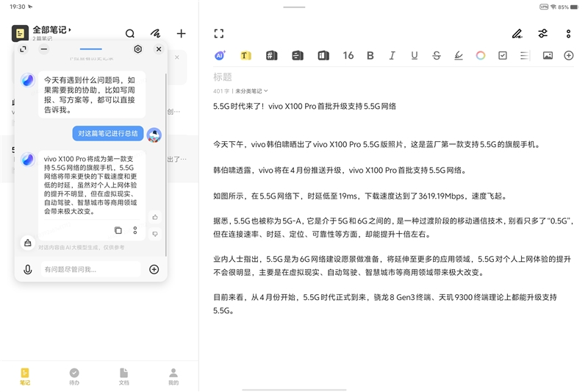Image resolution: width=588 pixels, height=392 pixels.
Task: Copy the AI summary response
Action: (118, 230)
